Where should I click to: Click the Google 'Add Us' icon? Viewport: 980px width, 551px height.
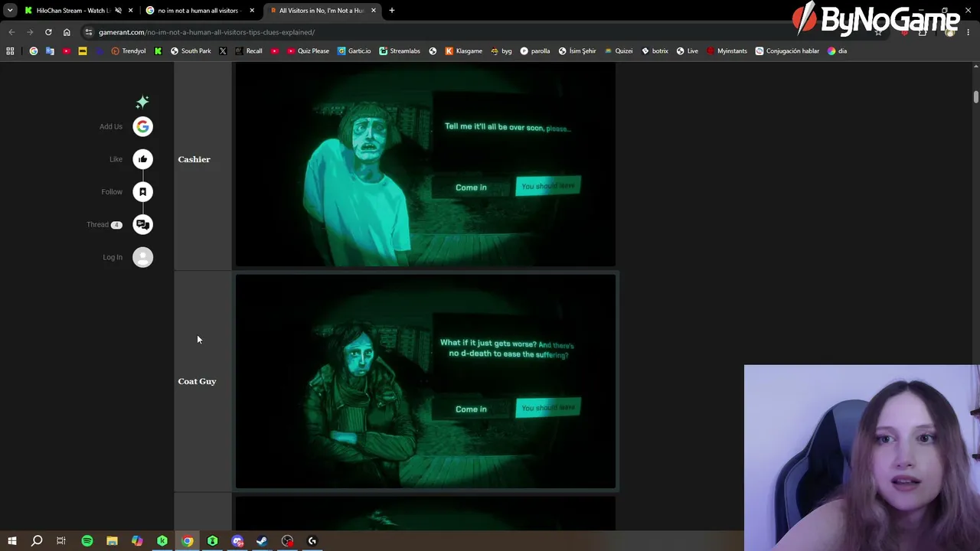point(142,126)
